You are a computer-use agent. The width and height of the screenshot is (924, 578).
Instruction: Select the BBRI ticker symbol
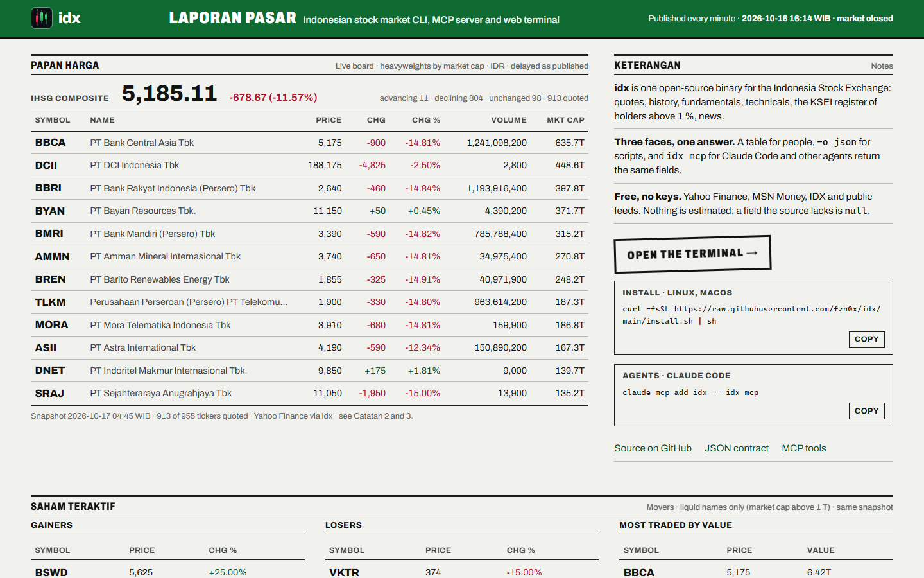[48, 188]
